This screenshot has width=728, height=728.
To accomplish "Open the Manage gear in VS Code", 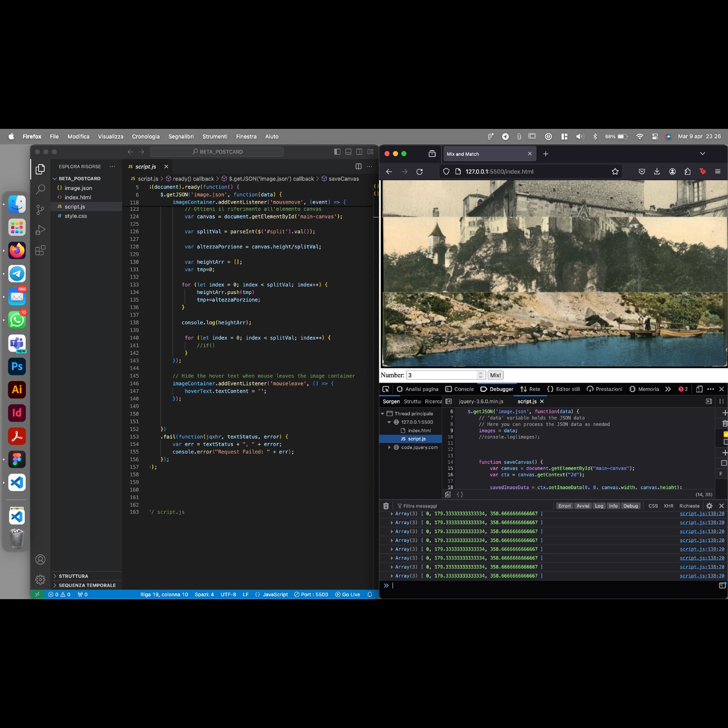I will [40, 579].
